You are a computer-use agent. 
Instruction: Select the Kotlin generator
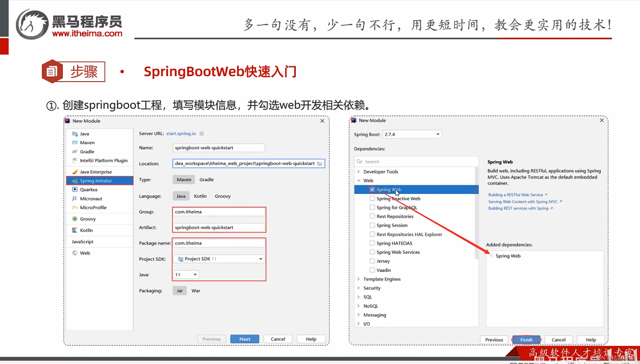[86, 230]
